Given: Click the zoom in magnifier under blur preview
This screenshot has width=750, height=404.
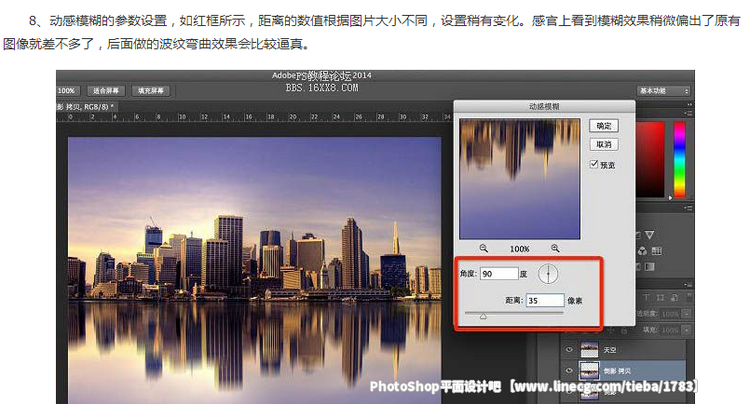Looking at the screenshot, I should pyautogui.click(x=555, y=248).
